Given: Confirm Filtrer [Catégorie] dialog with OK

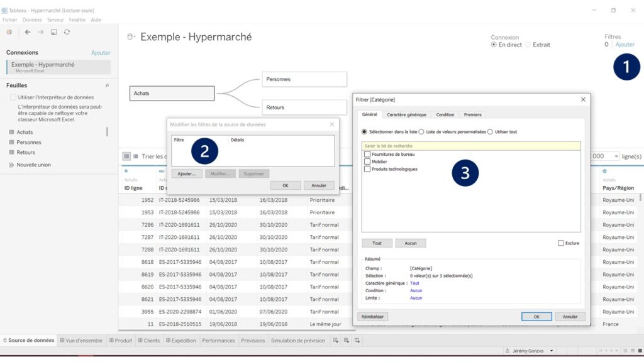Looking at the screenshot, I should point(536,317).
